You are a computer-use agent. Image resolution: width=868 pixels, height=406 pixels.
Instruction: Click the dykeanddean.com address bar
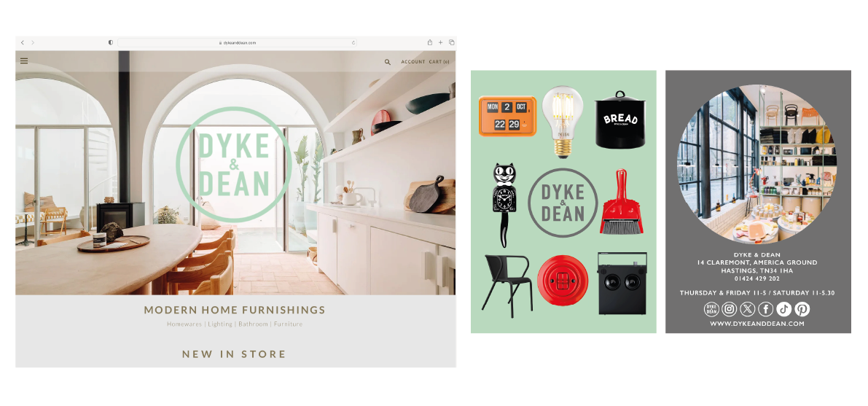pyautogui.click(x=237, y=43)
